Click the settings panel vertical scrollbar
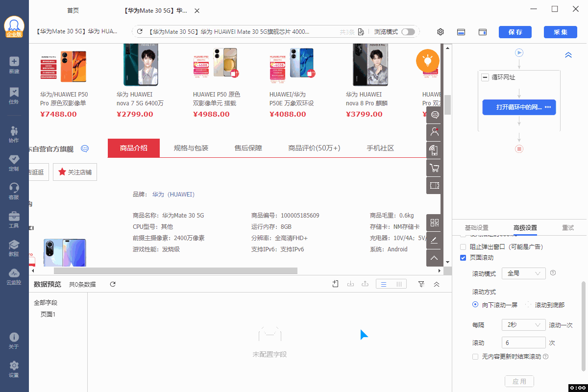 pos(583,326)
